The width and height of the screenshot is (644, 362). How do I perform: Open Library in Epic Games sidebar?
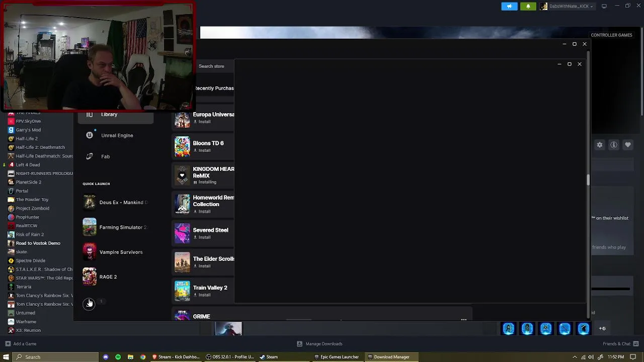coord(115,115)
